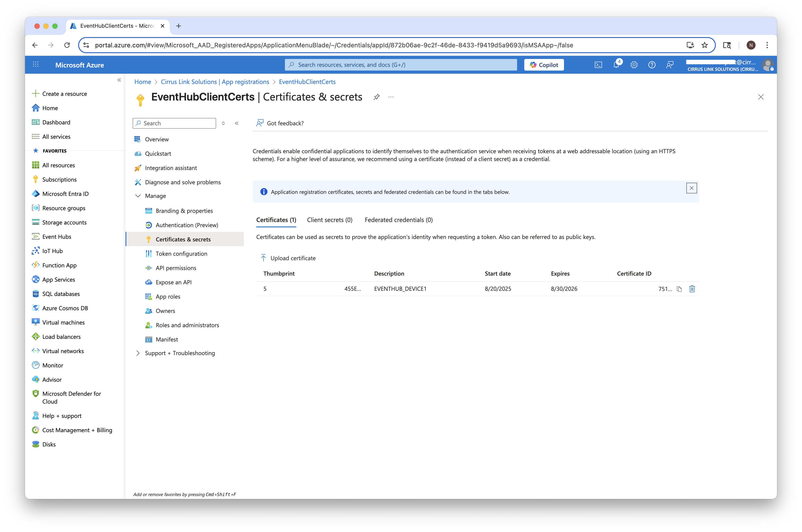
Task: Go to the Home breadcrumb link
Action: click(142, 82)
